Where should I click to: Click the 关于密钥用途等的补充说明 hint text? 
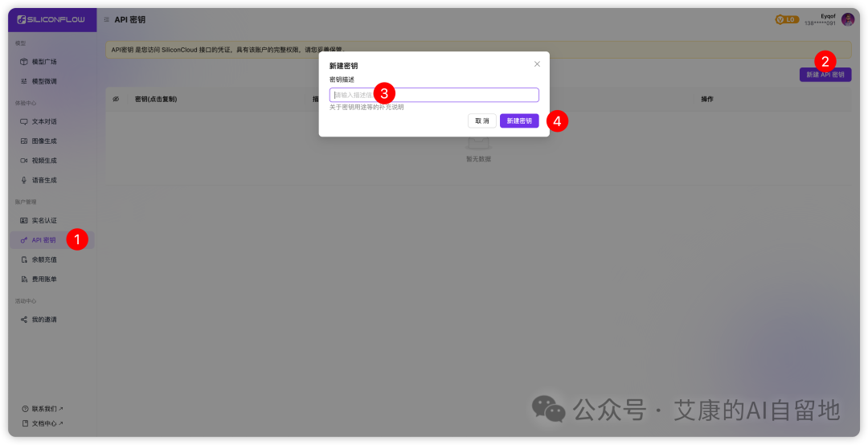pos(366,108)
